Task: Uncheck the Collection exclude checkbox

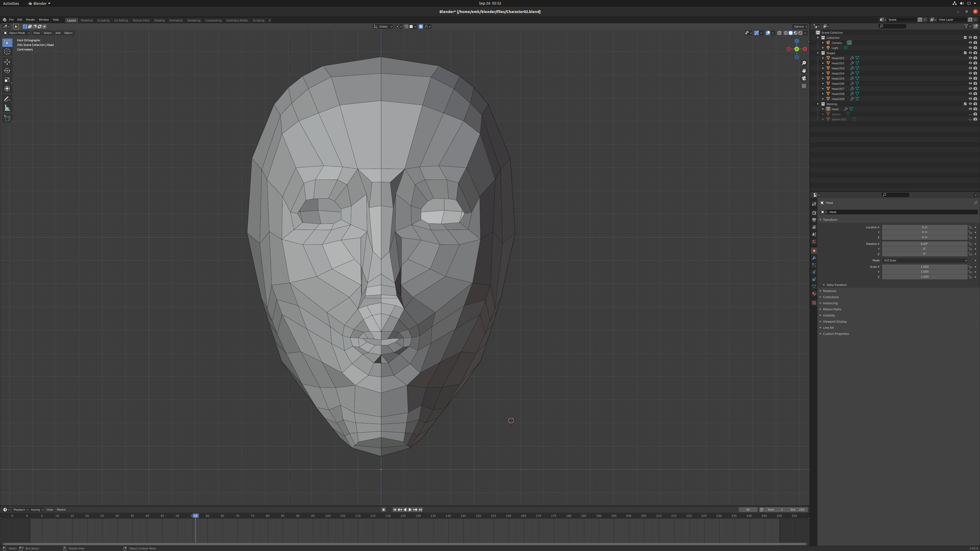Action: 965,38
